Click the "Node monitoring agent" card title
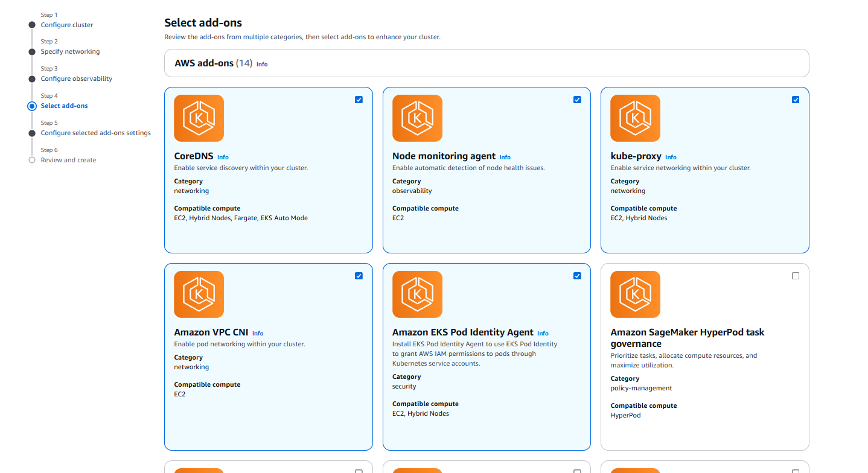 pos(444,156)
